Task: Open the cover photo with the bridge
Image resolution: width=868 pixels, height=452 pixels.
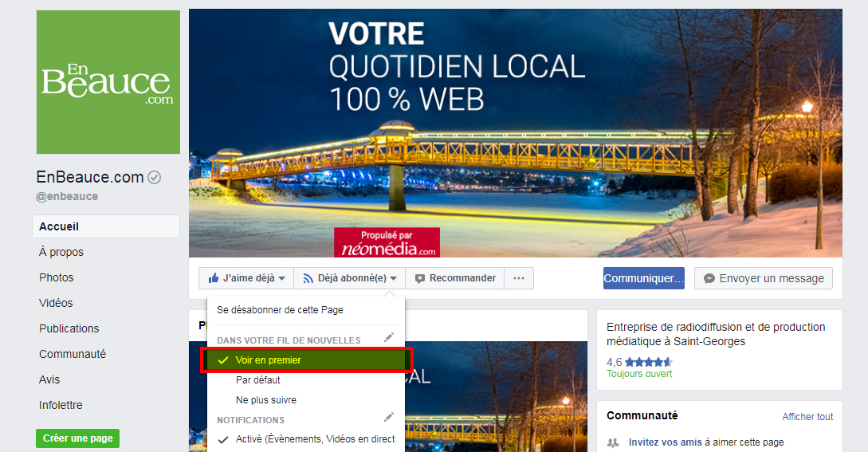Action: tap(516, 133)
